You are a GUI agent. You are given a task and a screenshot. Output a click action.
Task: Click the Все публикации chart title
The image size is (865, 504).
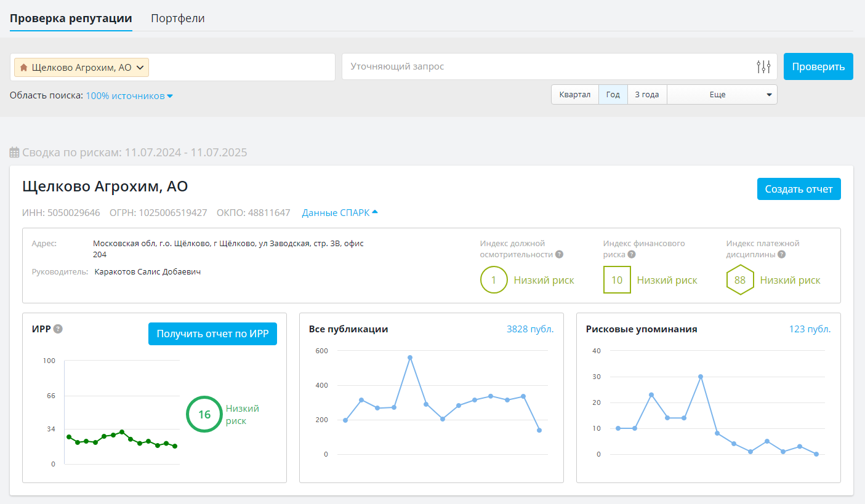tap(348, 329)
